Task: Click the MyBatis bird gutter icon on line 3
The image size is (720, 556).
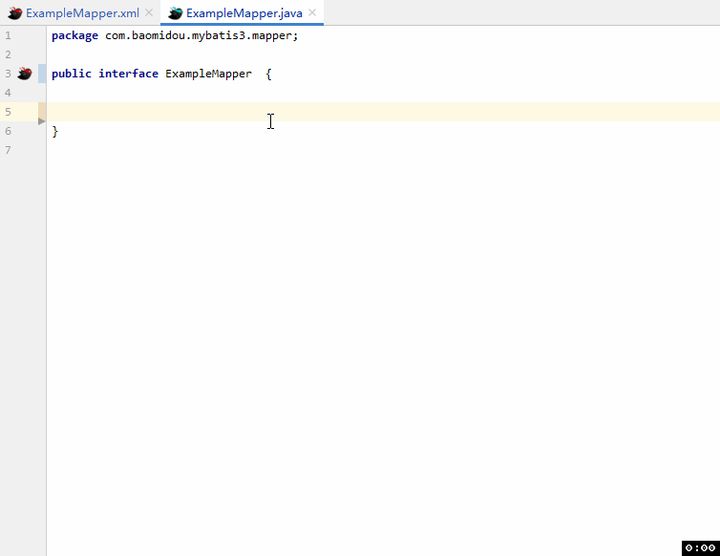Action: coord(25,73)
